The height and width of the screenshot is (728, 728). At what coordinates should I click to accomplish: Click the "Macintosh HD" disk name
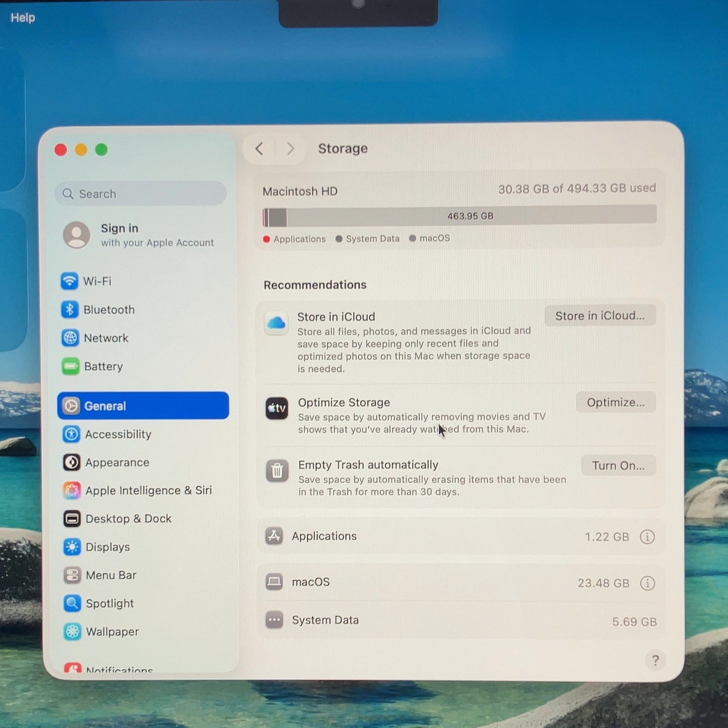(x=300, y=191)
